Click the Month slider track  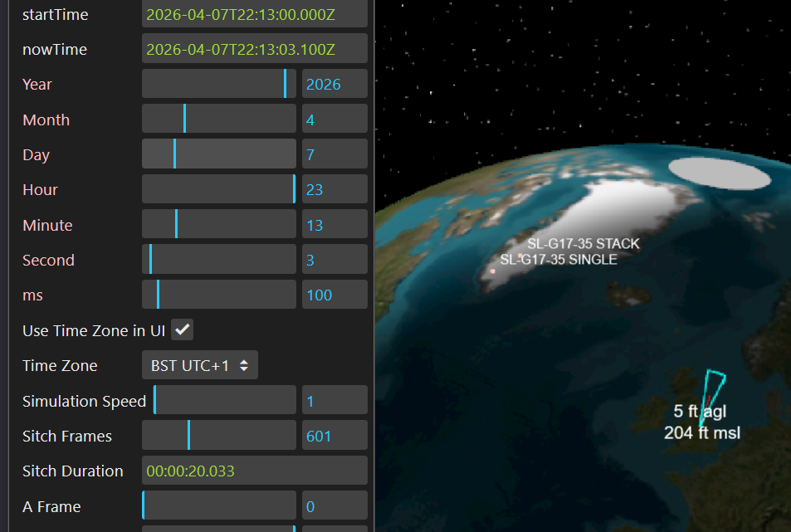[x=219, y=120]
